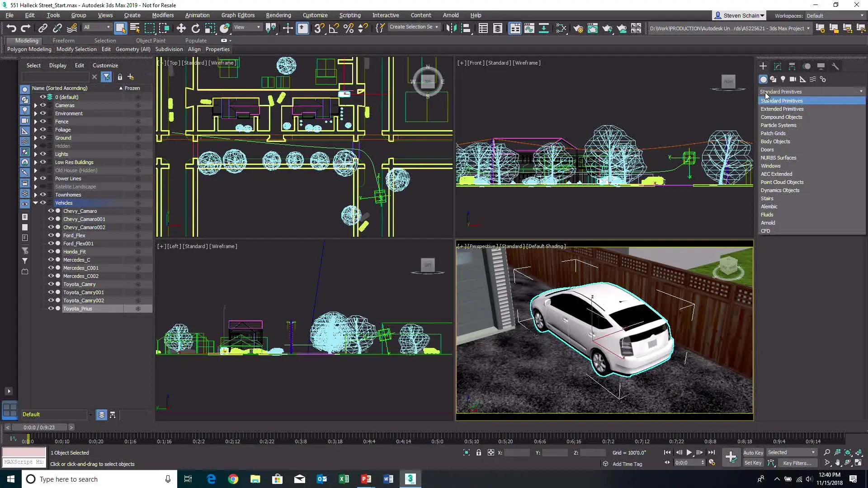Open the Polygon Modeling ribbon panel
868x488 pixels.
29,49
